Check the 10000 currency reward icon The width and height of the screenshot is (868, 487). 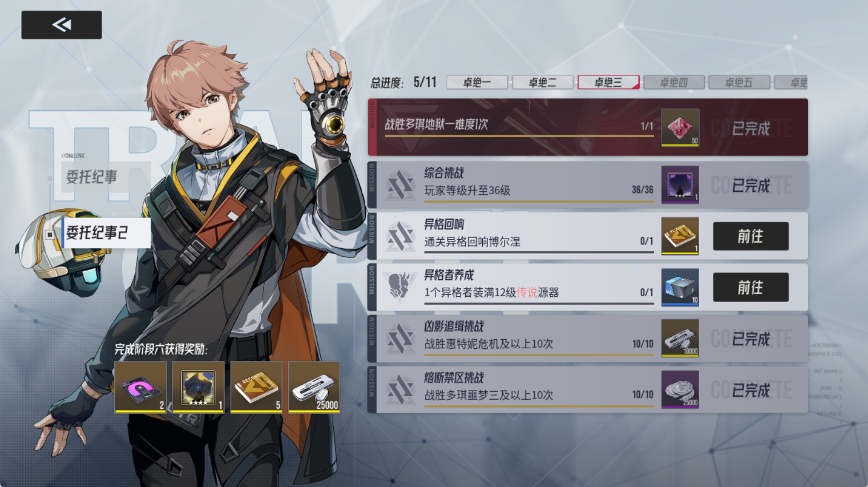coord(680,339)
